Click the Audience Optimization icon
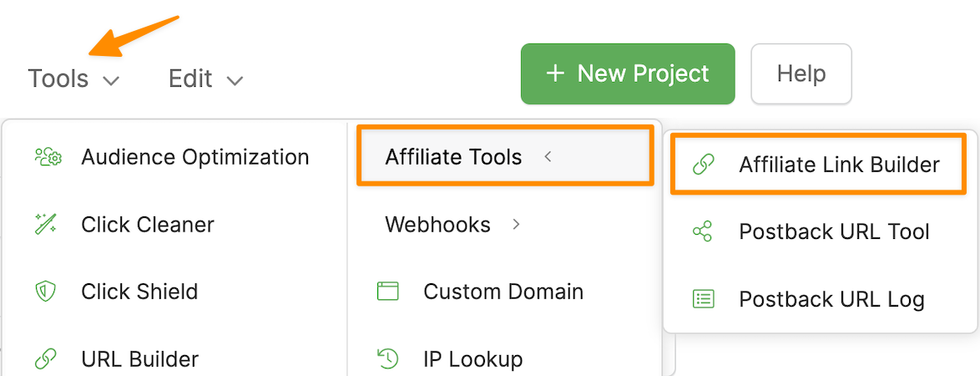Image resolution: width=980 pixels, height=376 pixels. coord(48,157)
